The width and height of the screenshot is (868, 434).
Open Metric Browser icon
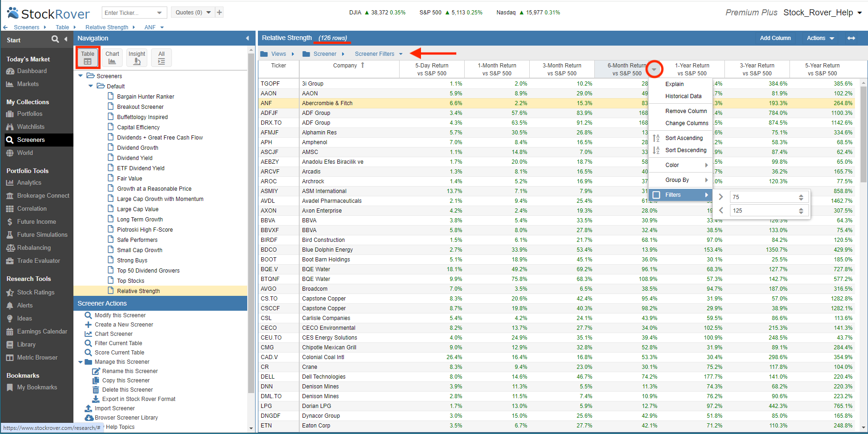point(10,358)
